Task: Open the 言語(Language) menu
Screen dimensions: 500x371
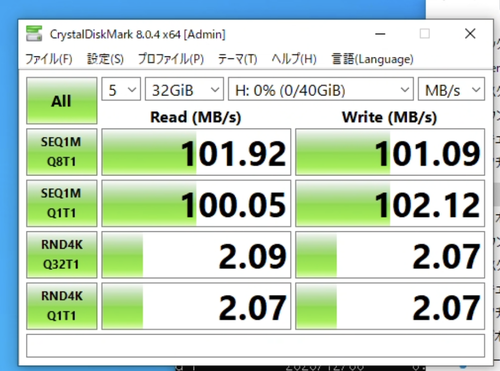Action: coord(372,59)
